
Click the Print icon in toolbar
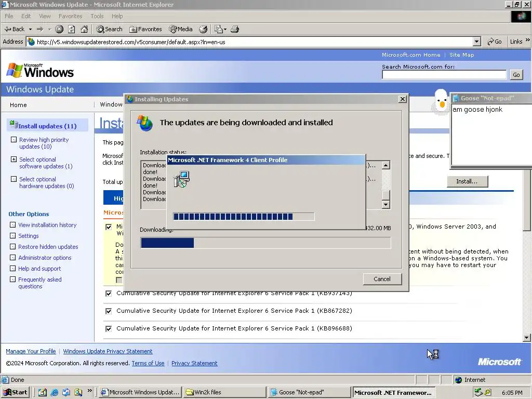tap(235, 29)
